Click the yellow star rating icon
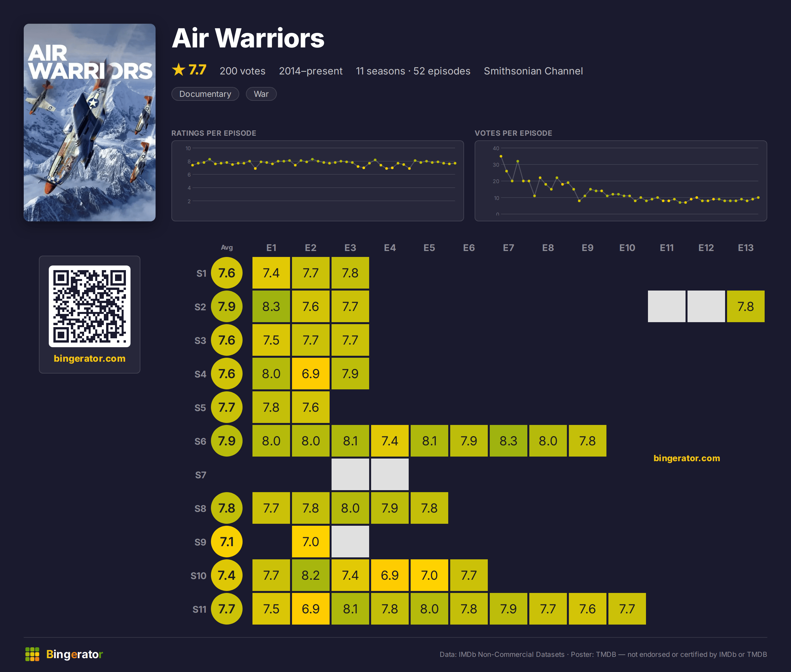The image size is (791, 672). pos(178,70)
